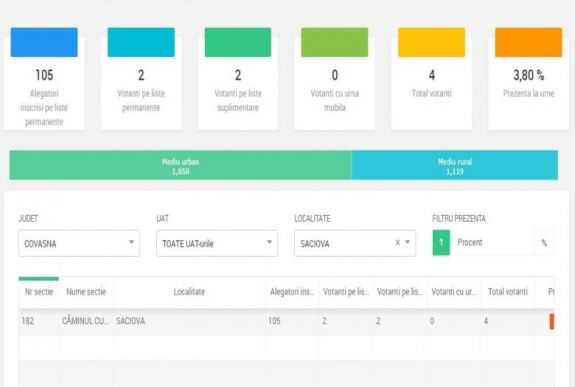This screenshot has height=387, width=575.
Task: Sort by the first Votanti pe lis... column header
Action: [x=346, y=292]
